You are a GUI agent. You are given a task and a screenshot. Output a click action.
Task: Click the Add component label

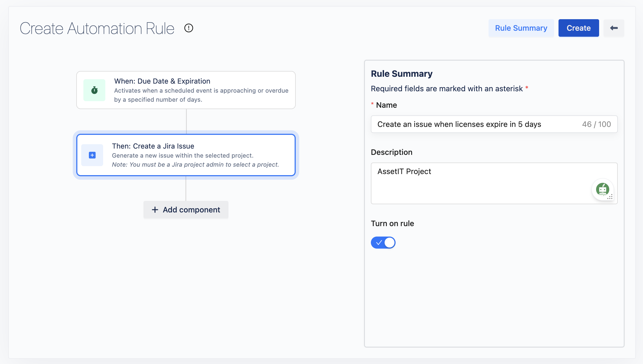pos(191,210)
